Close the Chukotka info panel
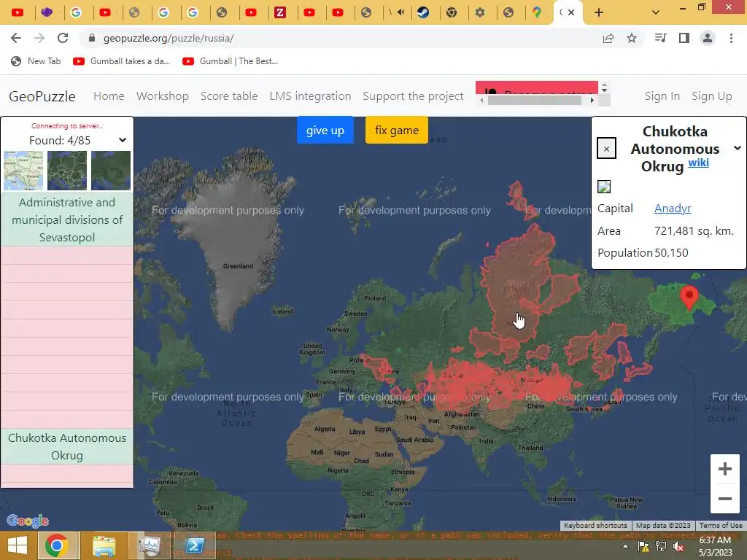 606,149
